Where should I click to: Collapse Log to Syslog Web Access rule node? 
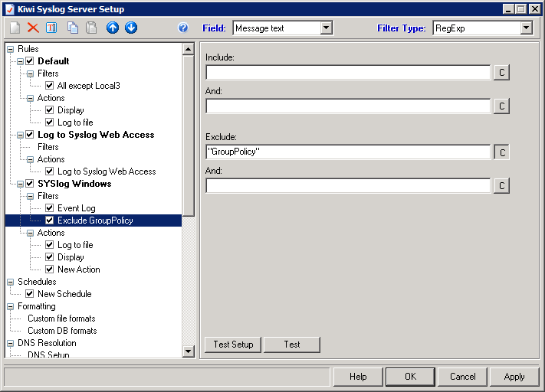[x=20, y=135]
